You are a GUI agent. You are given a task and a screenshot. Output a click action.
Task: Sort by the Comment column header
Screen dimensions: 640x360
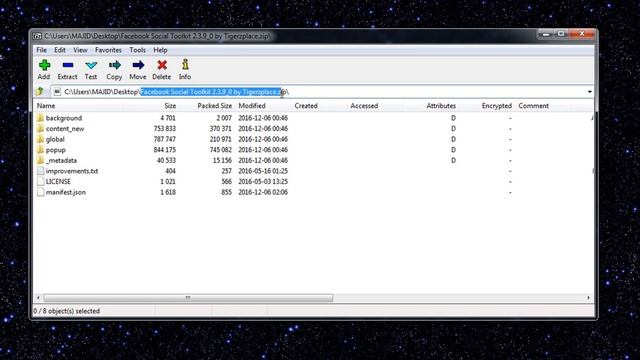pos(533,106)
